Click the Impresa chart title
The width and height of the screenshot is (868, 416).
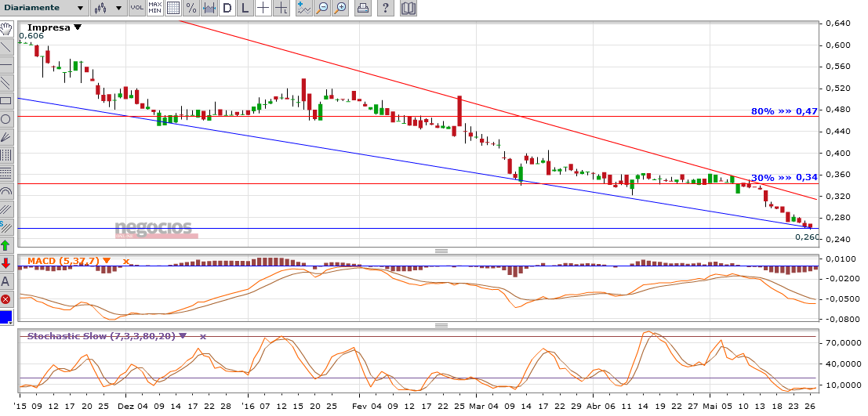coord(49,27)
